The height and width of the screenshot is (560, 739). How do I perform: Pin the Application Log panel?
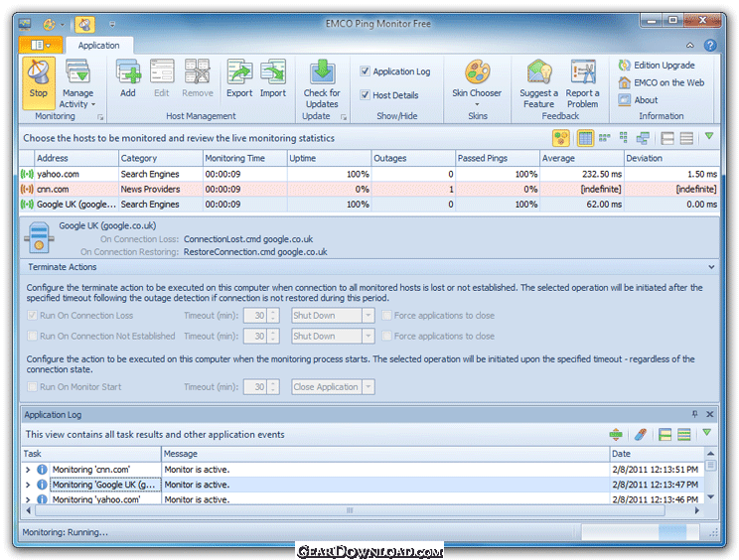694,414
